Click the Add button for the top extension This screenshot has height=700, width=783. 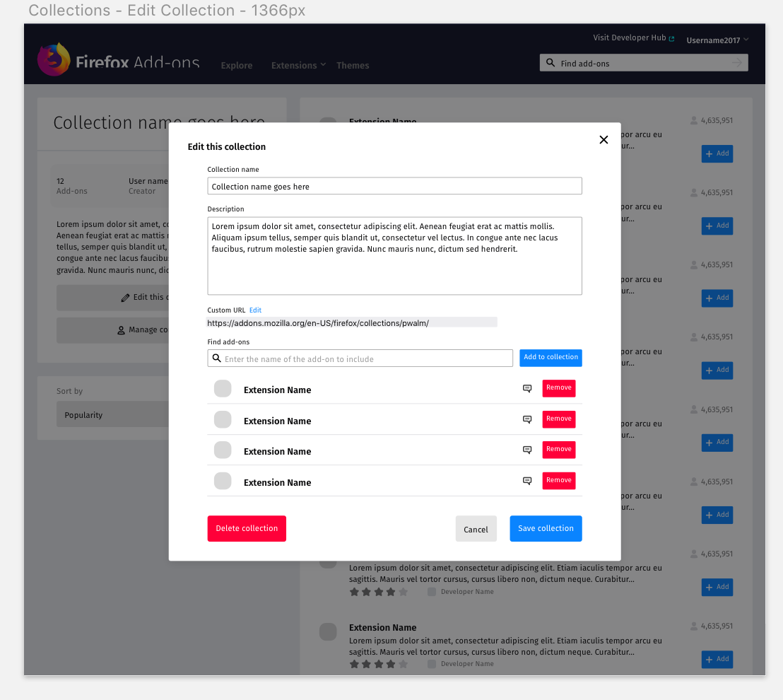717,153
